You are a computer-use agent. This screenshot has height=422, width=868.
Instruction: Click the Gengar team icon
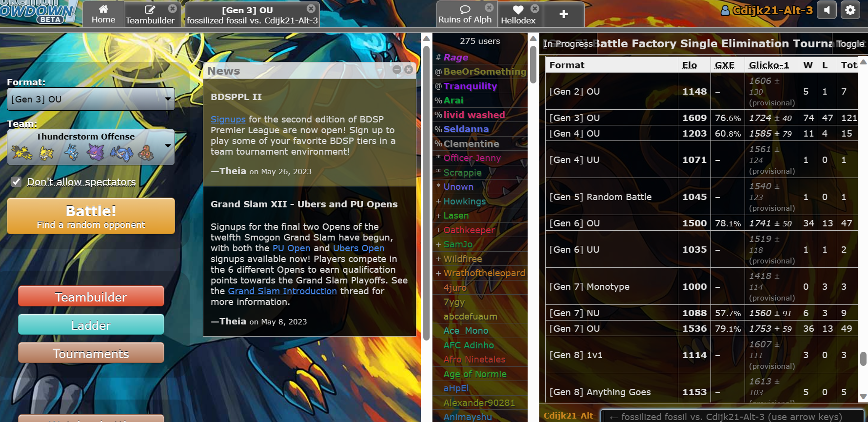coord(95,153)
